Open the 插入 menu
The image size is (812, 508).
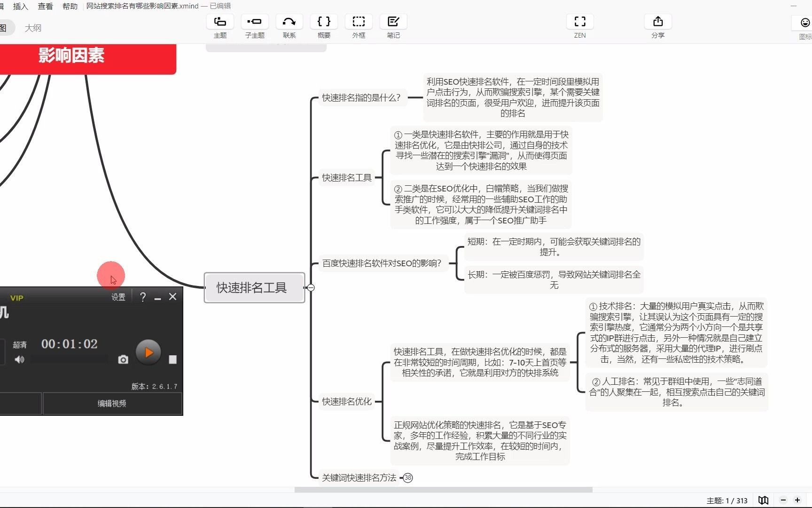pos(21,6)
